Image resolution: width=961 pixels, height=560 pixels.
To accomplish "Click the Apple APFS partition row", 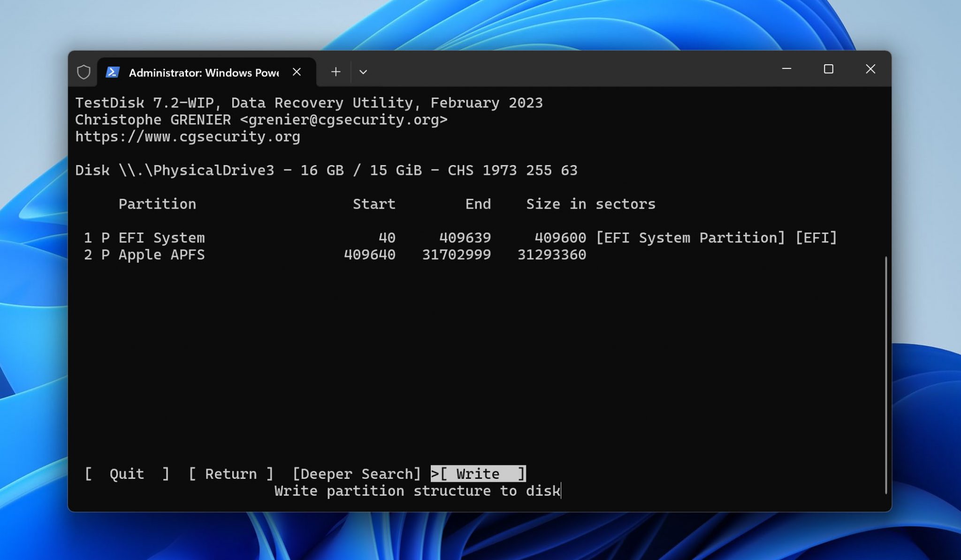I will [x=161, y=255].
